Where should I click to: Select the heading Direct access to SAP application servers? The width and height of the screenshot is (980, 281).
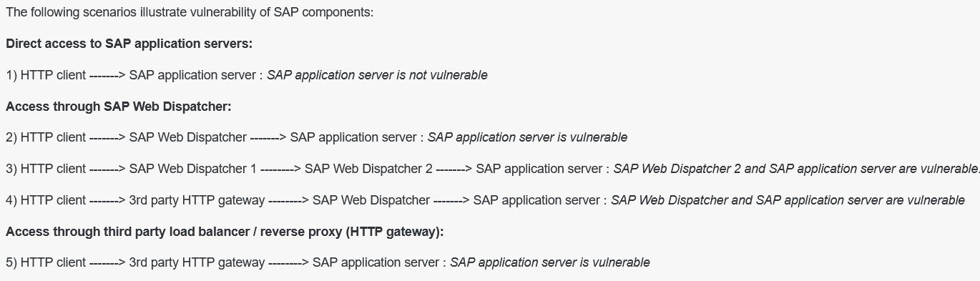129,44
